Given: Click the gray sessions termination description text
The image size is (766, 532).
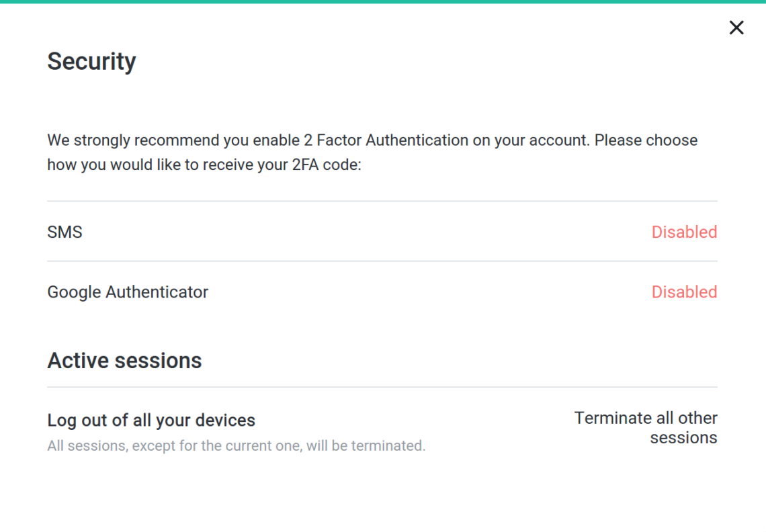Looking at the screenshot, I should pos(236,445).
